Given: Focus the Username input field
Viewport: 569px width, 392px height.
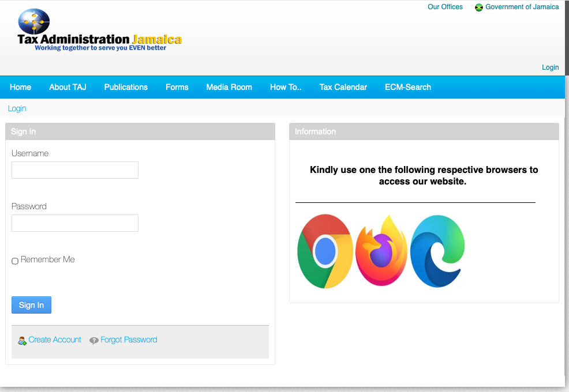Looking at the screenshot, I should 75,170.
